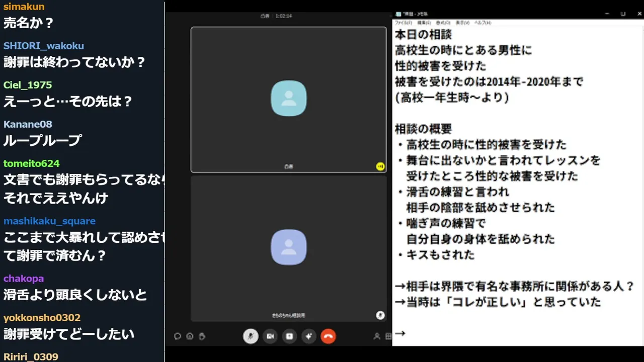
Task: Click the raise hand icon
Action: pyautogui.click(x=202, y=336)
